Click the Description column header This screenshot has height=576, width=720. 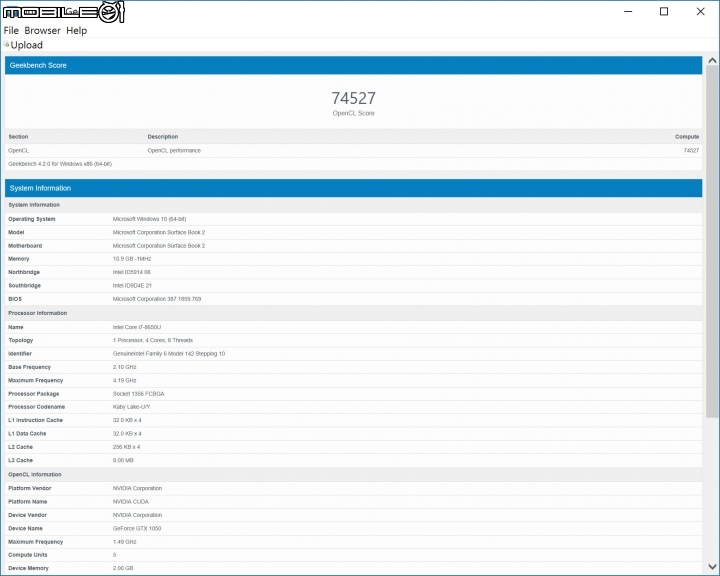[163, 137]
